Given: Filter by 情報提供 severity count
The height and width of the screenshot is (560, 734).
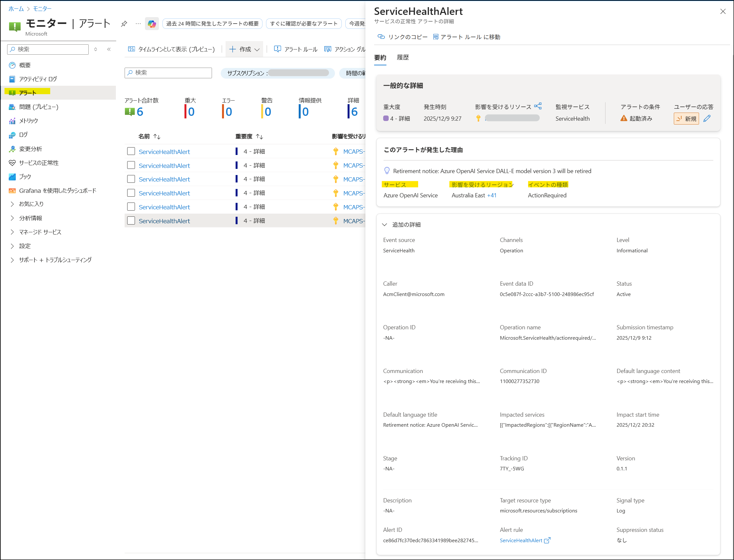Looking at the screenshot, I should [x=310, y=108].
